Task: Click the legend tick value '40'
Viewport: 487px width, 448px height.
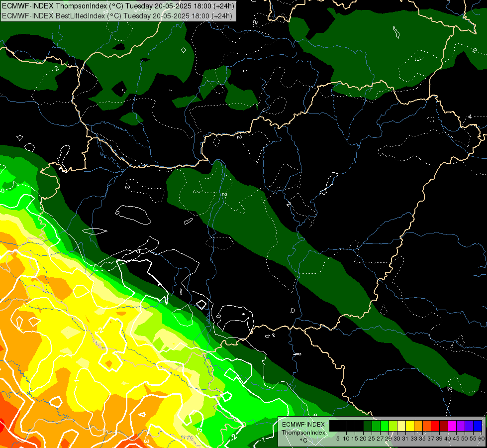Action: click(x=448, y=439)
